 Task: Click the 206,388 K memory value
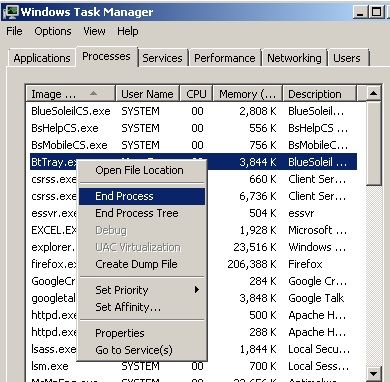(x=252, y=264)
